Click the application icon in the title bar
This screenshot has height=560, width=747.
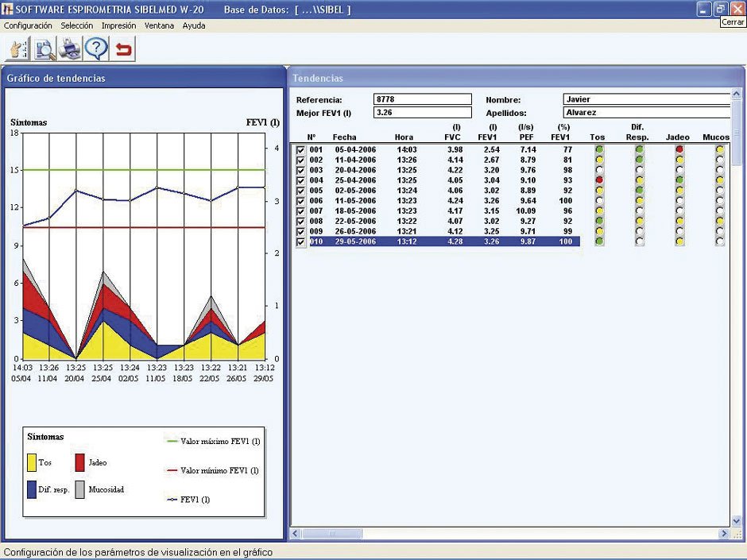coord(7,9)
